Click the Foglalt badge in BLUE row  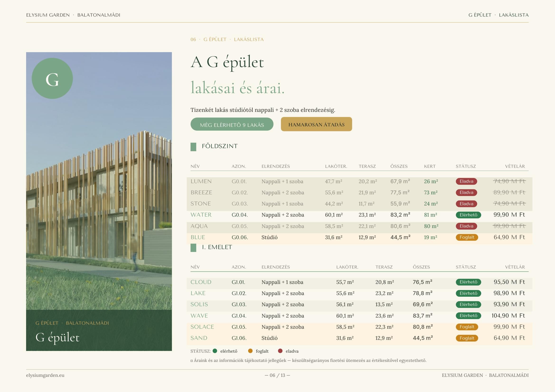pos(467,237)
